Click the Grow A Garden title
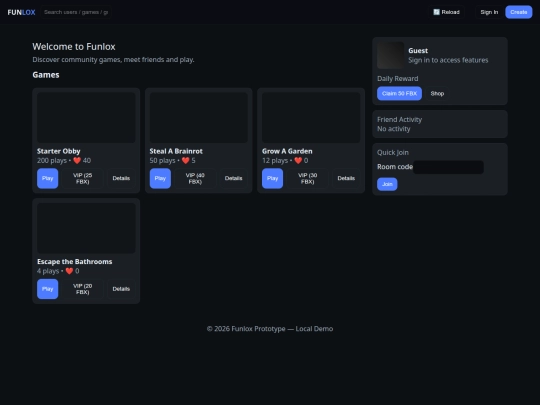This screenshot has width=540, height=405. click(287, 151)
